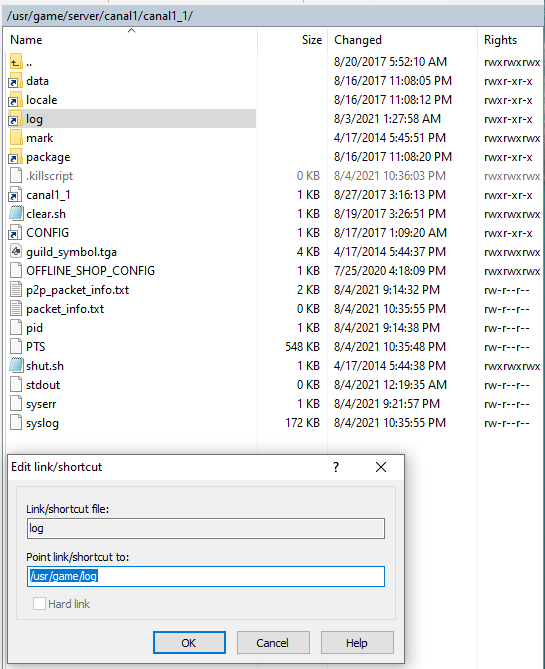The height and width of the screenshot is (669, 545).
Task: Select the 'guild_symbol.tga' file name
Action: point(71,252)
